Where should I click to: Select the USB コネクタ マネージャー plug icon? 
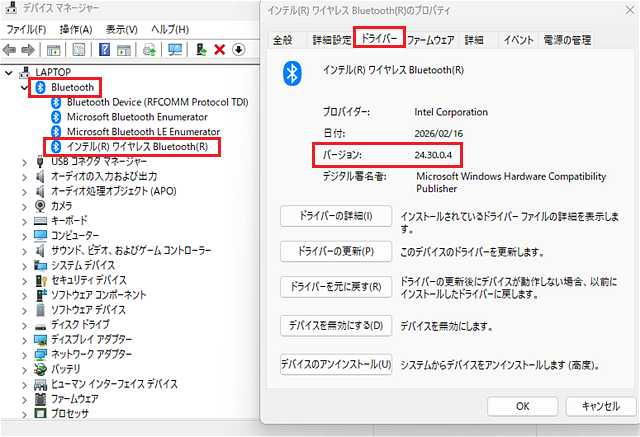click(40, 161)
